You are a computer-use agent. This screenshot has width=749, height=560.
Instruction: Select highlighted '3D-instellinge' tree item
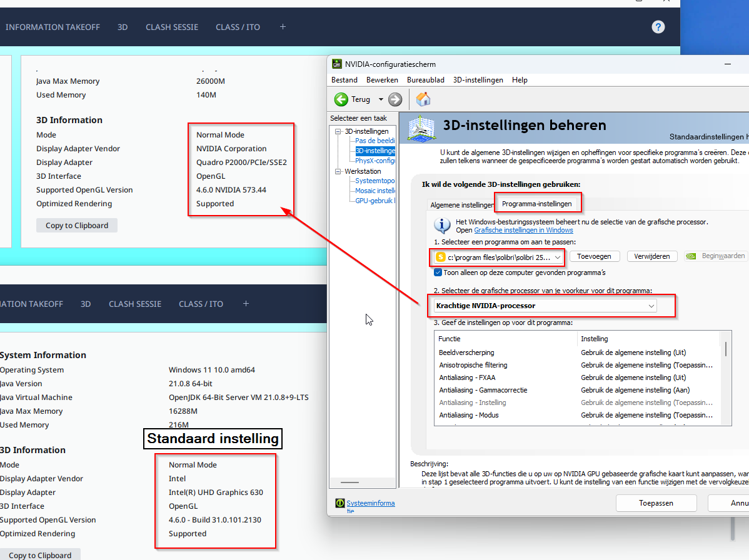click(375, 151)
